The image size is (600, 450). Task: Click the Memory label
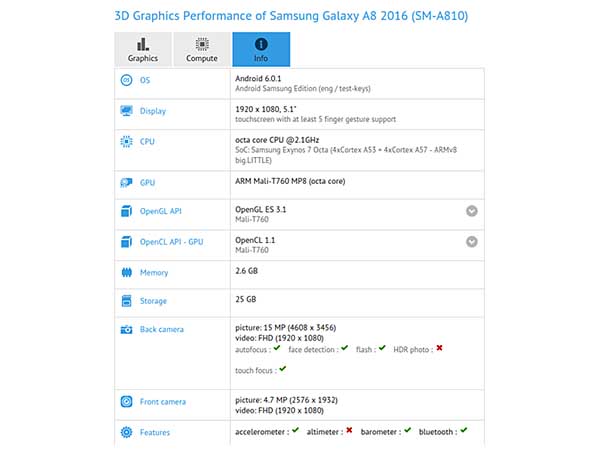click(154, 273)
